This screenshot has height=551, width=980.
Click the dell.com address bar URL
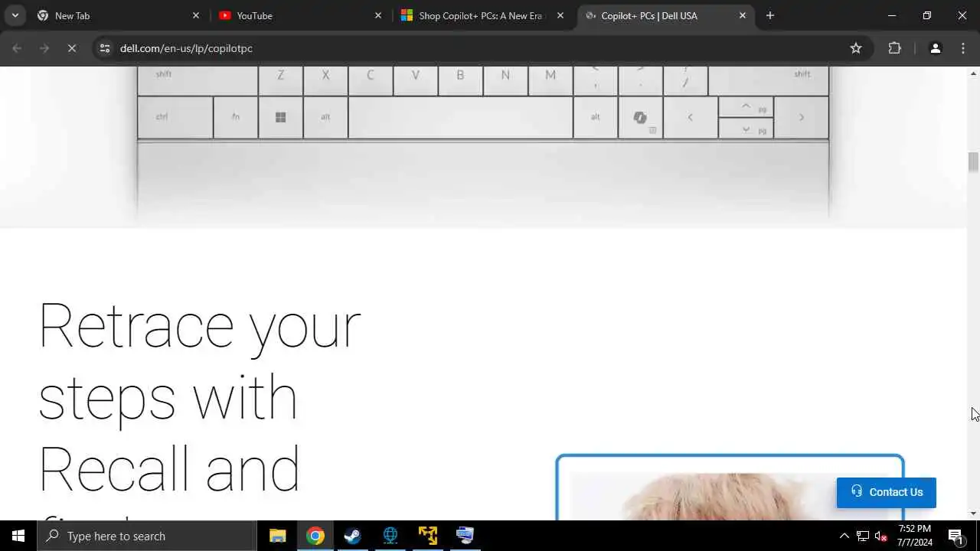point(186,48)
